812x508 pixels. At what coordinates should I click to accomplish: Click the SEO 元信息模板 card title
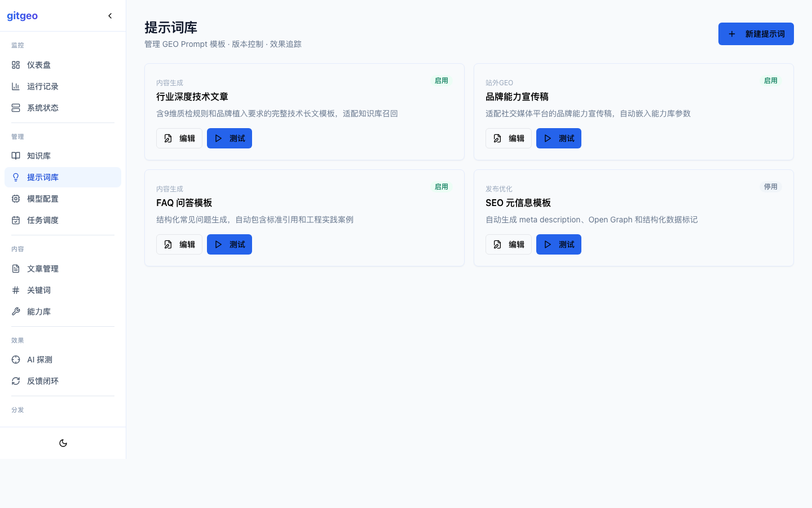(x=518, y=203)
